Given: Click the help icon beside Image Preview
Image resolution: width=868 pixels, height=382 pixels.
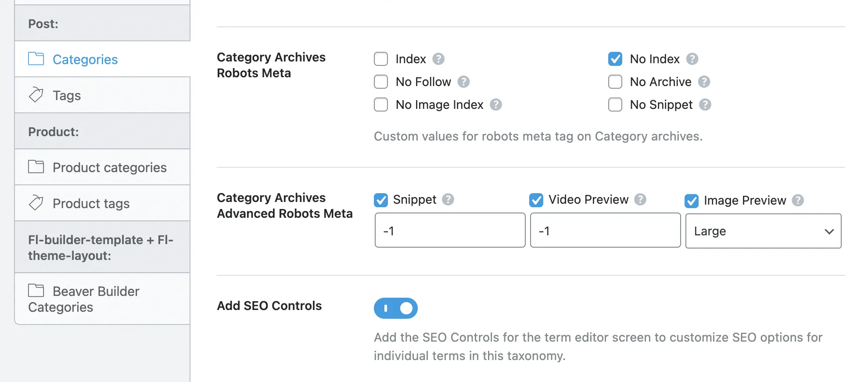Looking at the screenshot, I should click(798, 200).
